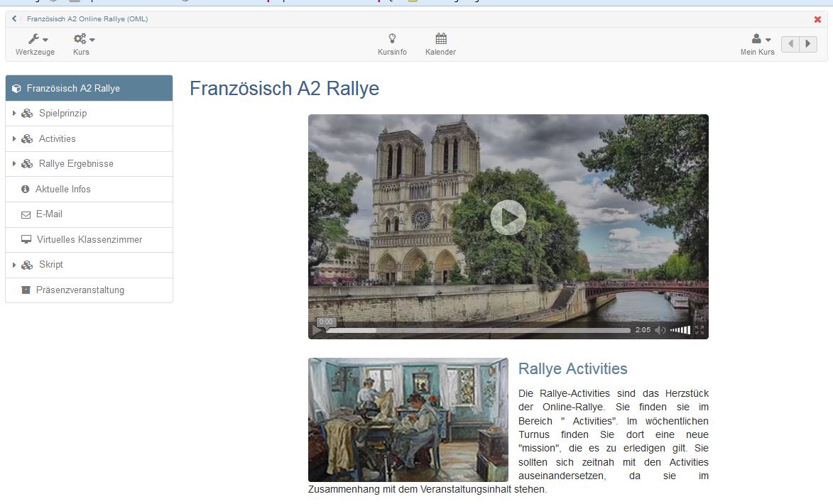833x504 pixels.
Task: Click the painting thumbnail beside Rallye Activities
Action: tap(408, 420)
